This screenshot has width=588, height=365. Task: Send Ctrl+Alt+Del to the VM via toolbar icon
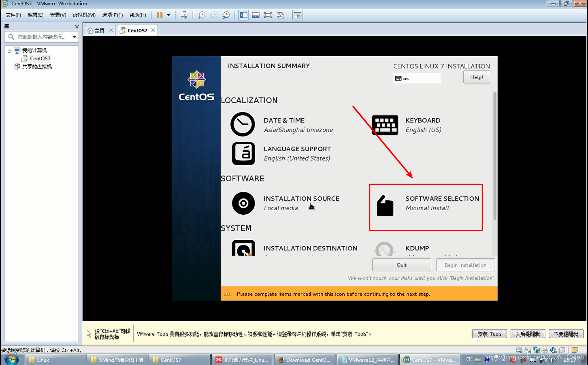click(184, 15)
